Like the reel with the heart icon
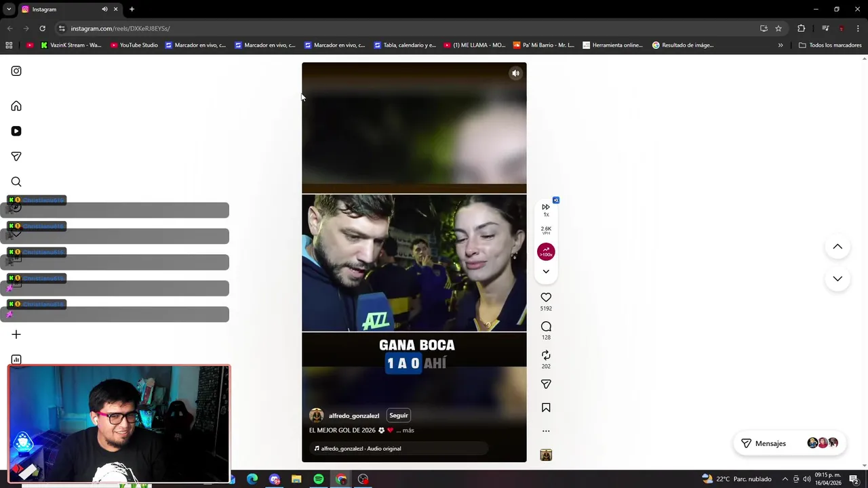Screen dimensions: 868x488 tap(546, 298)
